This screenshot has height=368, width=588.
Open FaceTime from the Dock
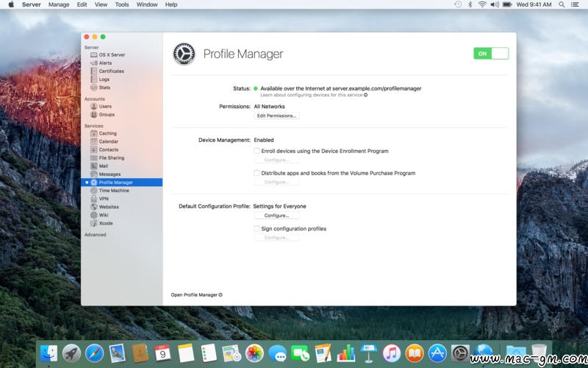(301, 353)
